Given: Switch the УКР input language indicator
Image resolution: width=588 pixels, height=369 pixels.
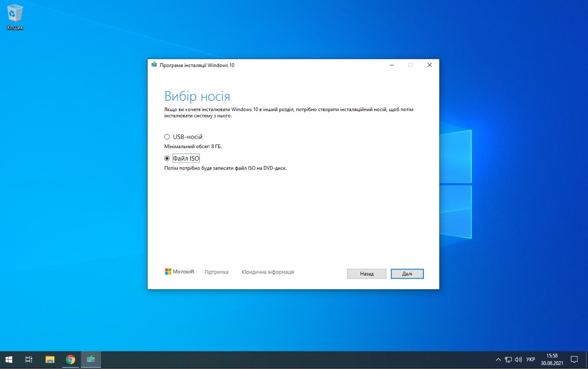Looking at the screenshot, I should (x=530, y=359).
